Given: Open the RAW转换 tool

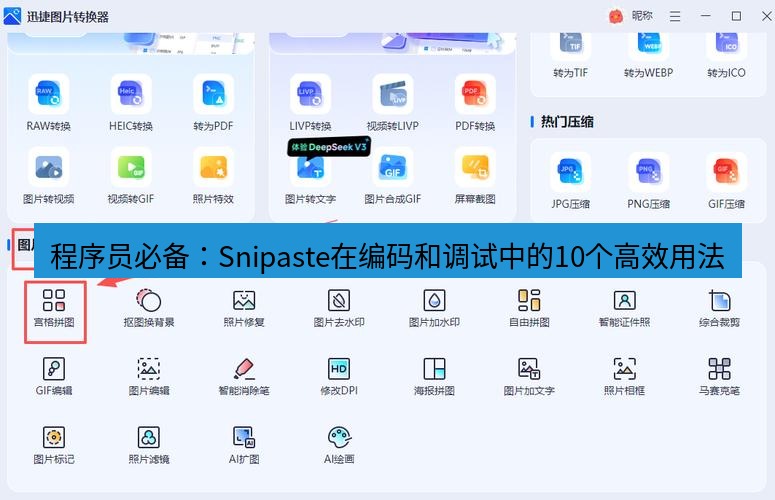Looking at the screenshot, I should pos(48,103).
